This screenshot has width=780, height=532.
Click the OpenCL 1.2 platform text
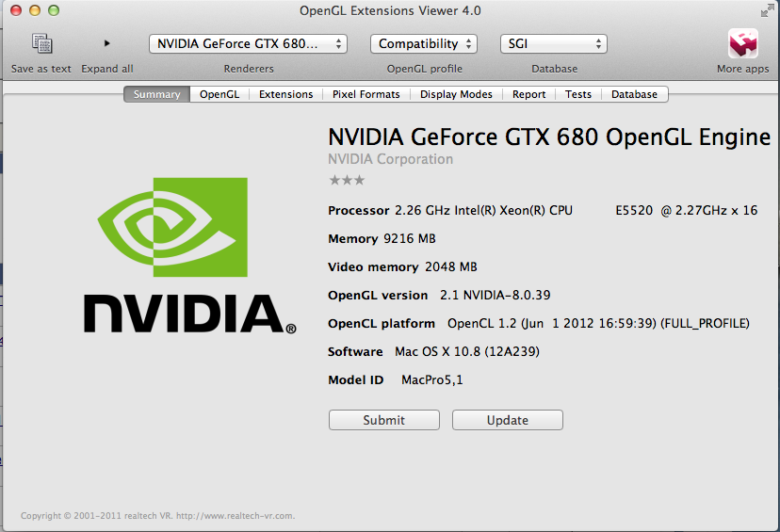click(598, 324)
